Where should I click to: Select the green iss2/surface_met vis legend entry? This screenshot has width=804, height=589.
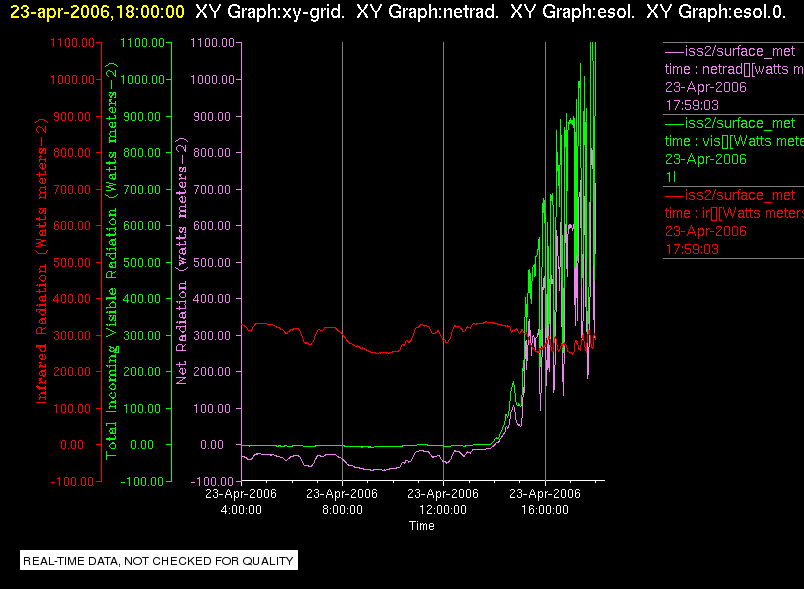(733, 150)
